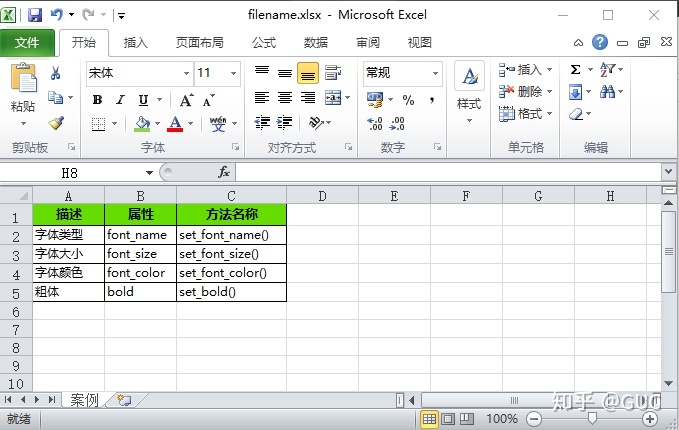Switch to 公式 ribbon tab
The image size is (679, 430).
[x=264, y=42]
